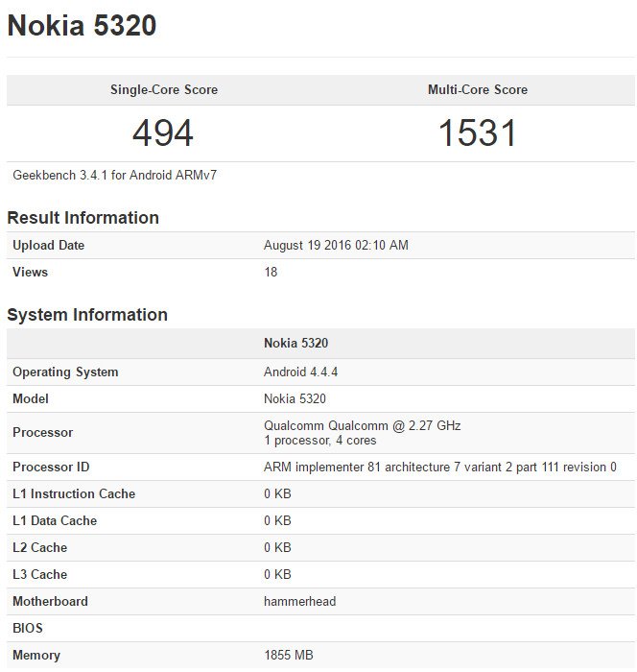Click the upload date August 19 2016 value

pyautogui.click(x=336, y=246)
